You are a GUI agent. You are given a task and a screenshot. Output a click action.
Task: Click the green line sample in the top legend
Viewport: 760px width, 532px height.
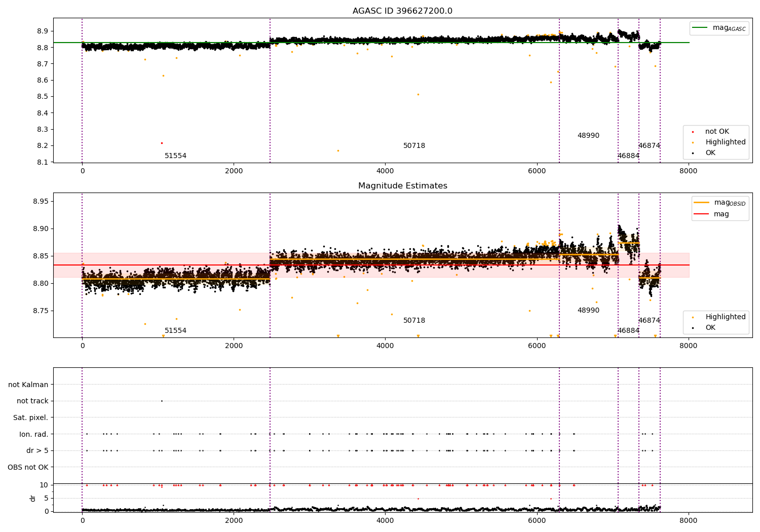(x=700, y=28)
